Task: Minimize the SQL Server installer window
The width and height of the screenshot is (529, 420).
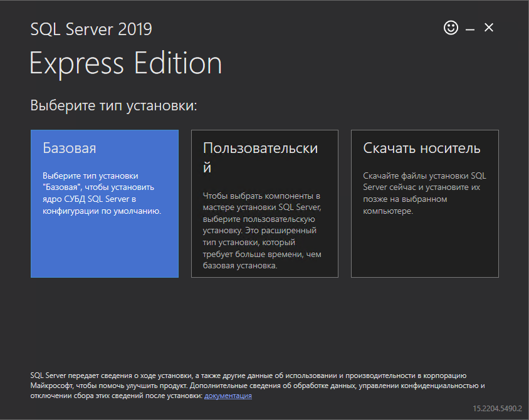Action: [470, 29]
